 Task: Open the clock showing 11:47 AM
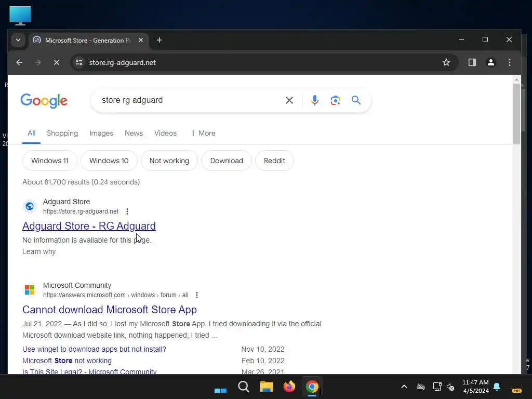coord(475,387)
